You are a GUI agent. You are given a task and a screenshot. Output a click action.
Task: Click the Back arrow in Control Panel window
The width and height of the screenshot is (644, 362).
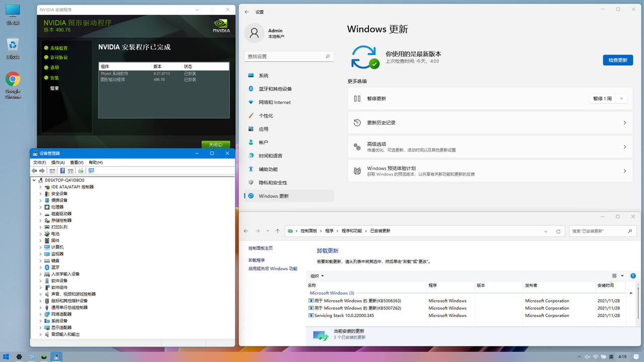[246, 231]
